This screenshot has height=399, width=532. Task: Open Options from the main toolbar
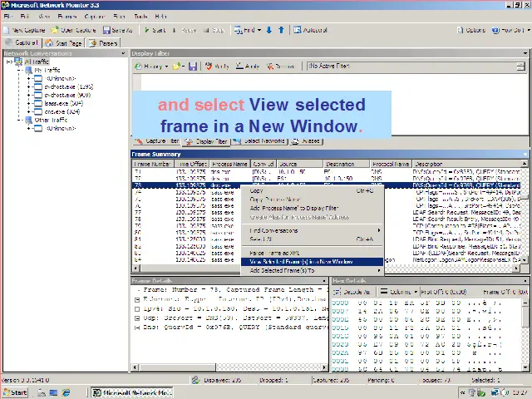tap(471, 30)
